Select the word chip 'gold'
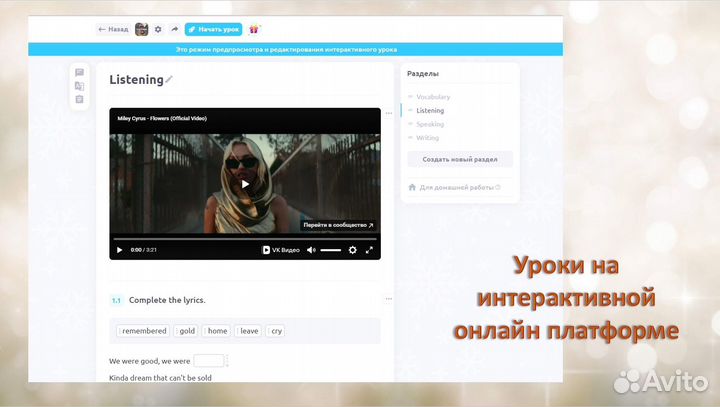Screen dimensions: 720x407 tap(186, 331)
